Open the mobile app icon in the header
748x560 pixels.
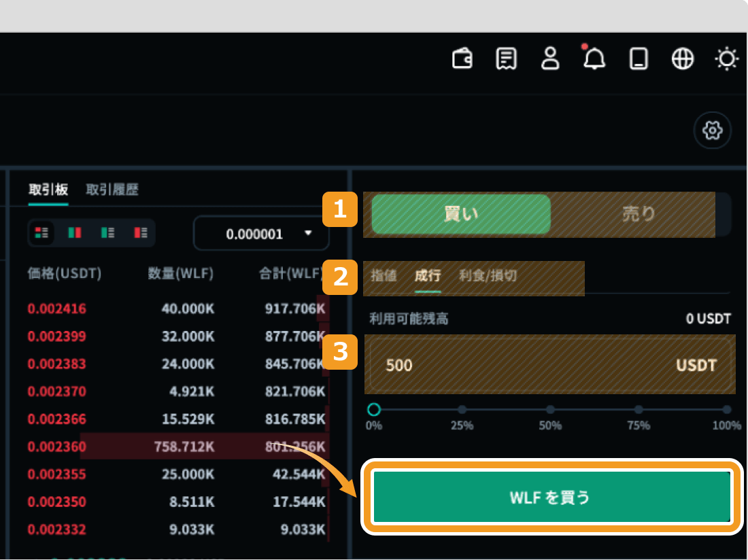click(638, 58)
